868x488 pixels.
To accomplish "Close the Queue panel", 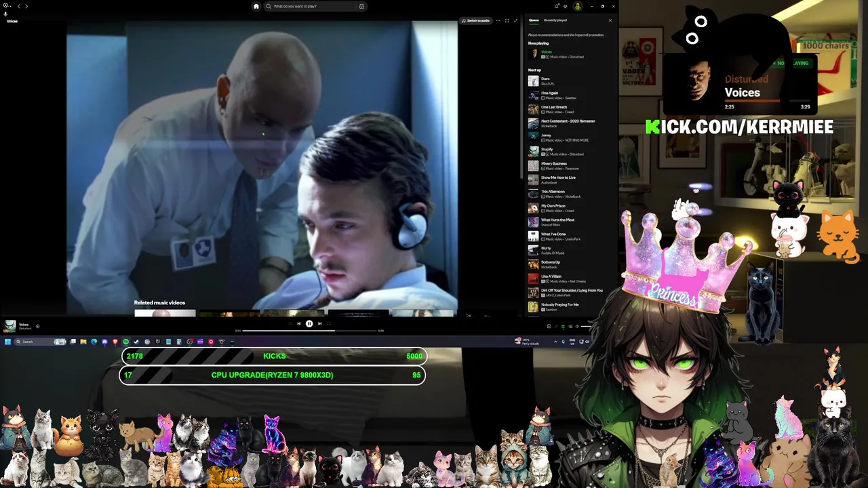I will (x=610, y=20).
